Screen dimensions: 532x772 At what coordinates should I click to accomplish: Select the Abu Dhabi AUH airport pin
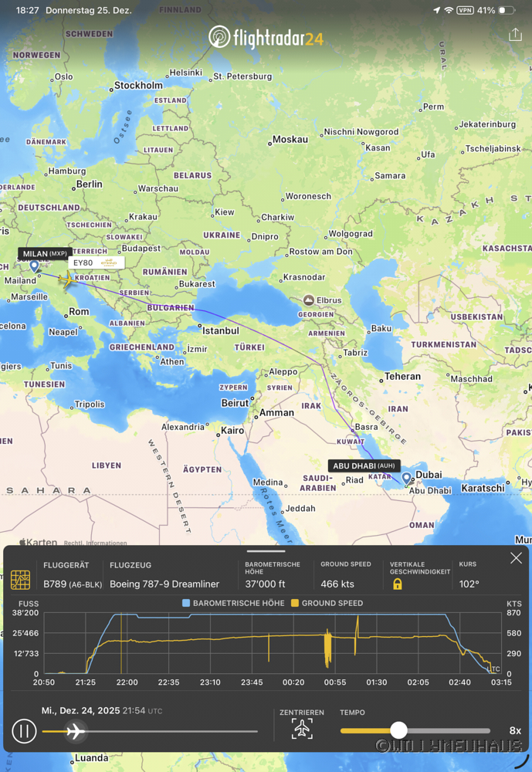point(406,479)
